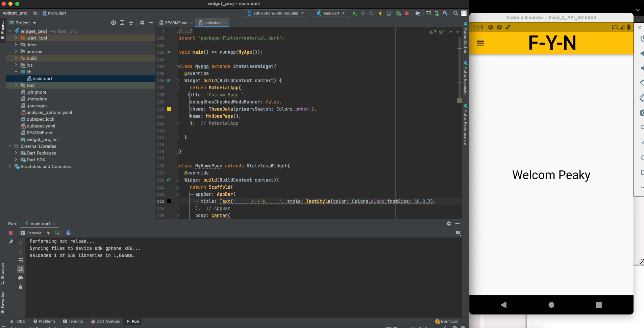Open the main.dart run configuration dropdown
Image resolution: width=644 pixels, height=328 pixels.
(330, 13)
